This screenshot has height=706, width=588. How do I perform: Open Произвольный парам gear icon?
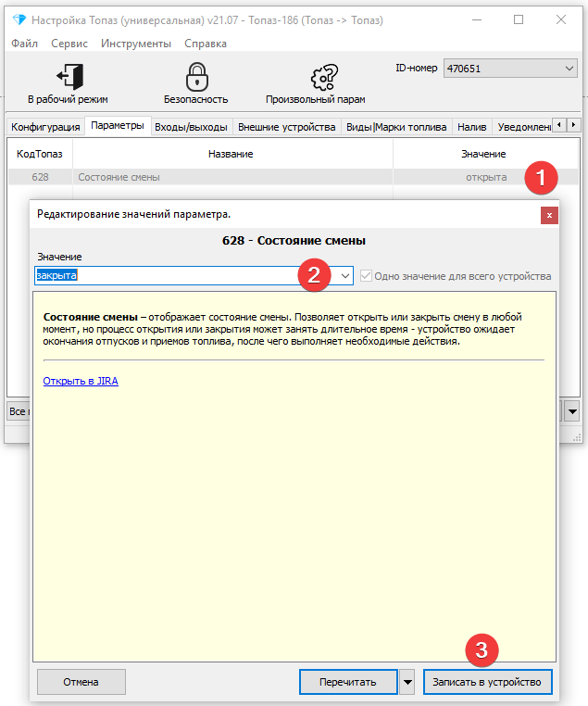(324, 77)
